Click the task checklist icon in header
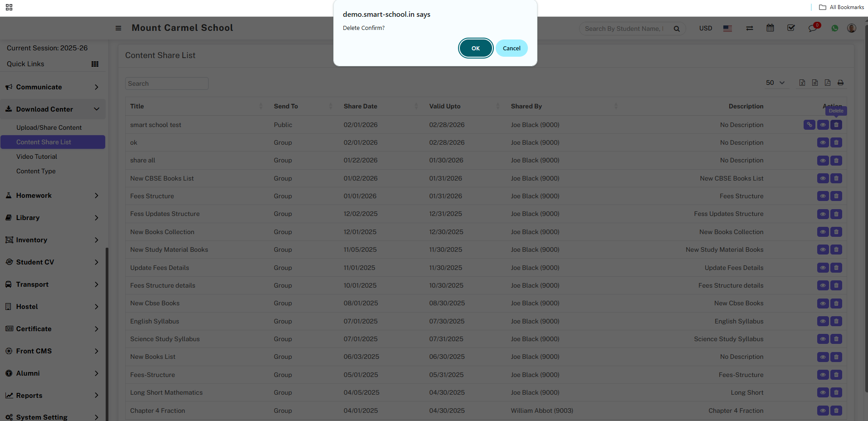868x421 pixels. (x=791, y=28)
